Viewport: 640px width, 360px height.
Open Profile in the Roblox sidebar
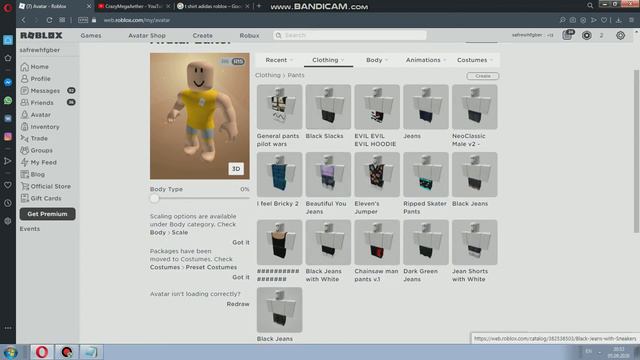pyautogui.click(x=36, y=79)
